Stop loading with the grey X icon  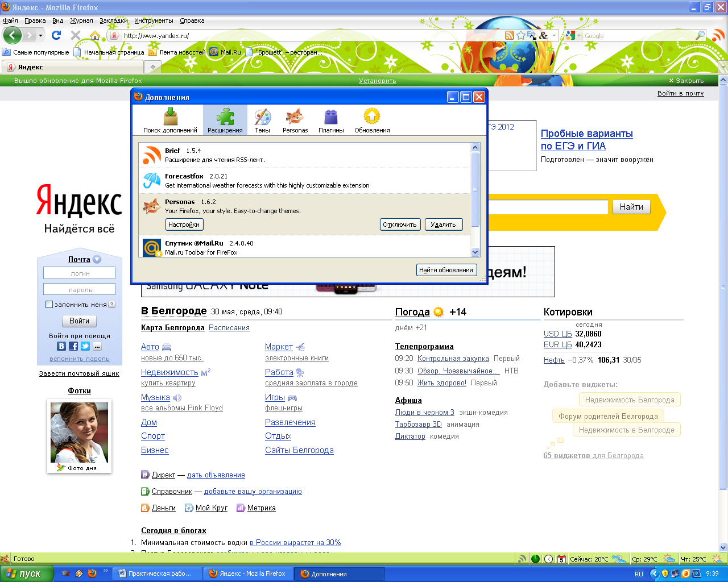click(75, 35)
